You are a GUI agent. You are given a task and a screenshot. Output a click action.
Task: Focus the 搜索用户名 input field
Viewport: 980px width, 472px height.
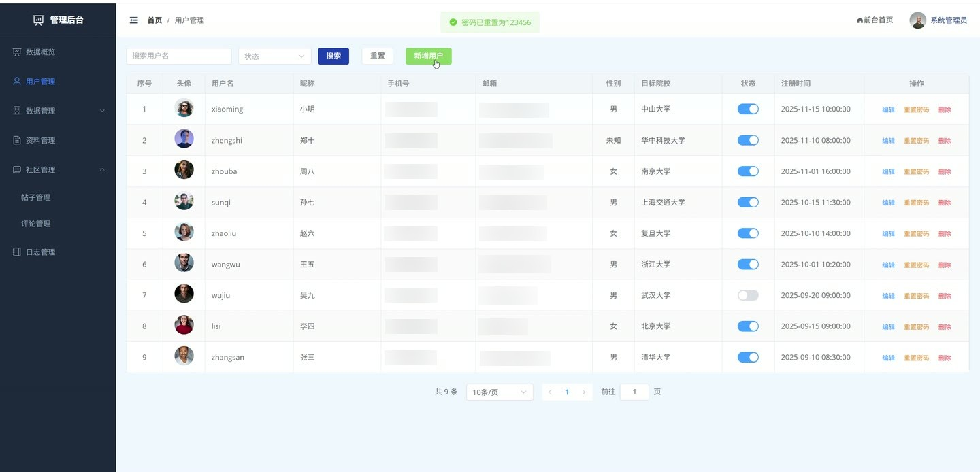tap(179, 56)
